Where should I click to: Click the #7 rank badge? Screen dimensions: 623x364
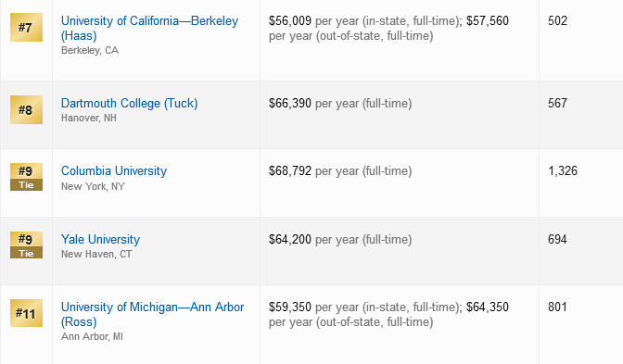point(26,28)
